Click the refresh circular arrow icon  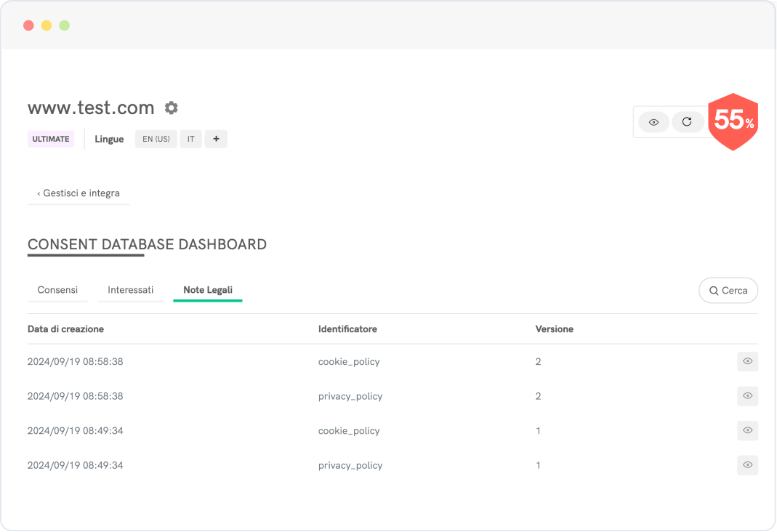tap(687, 122)
